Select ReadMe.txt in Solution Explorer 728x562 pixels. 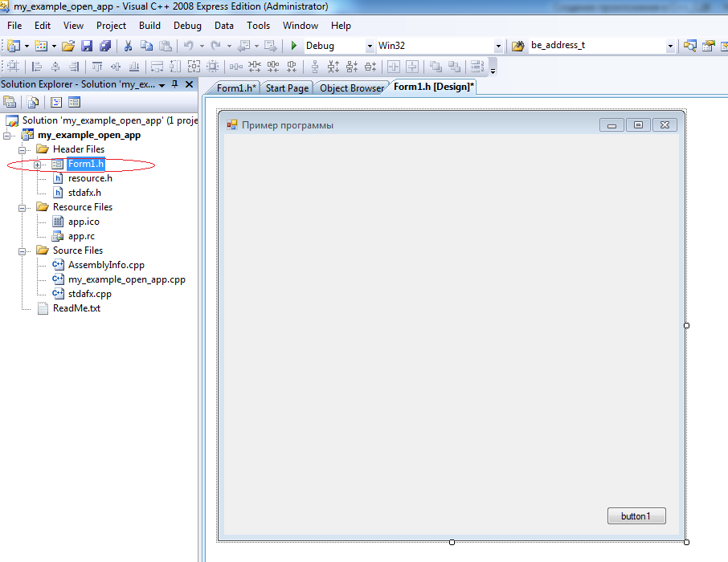point(76,308)
